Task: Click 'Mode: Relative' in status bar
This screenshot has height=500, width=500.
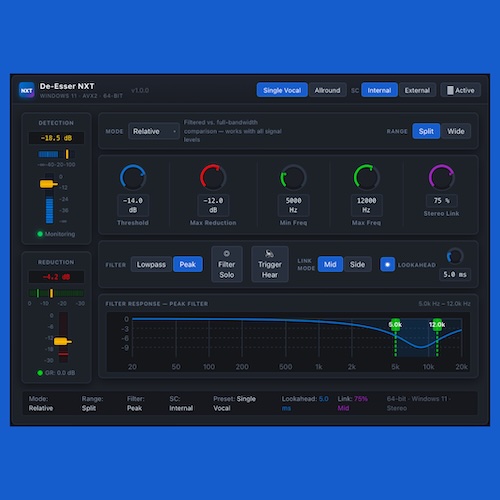Action: pos(41,403)
